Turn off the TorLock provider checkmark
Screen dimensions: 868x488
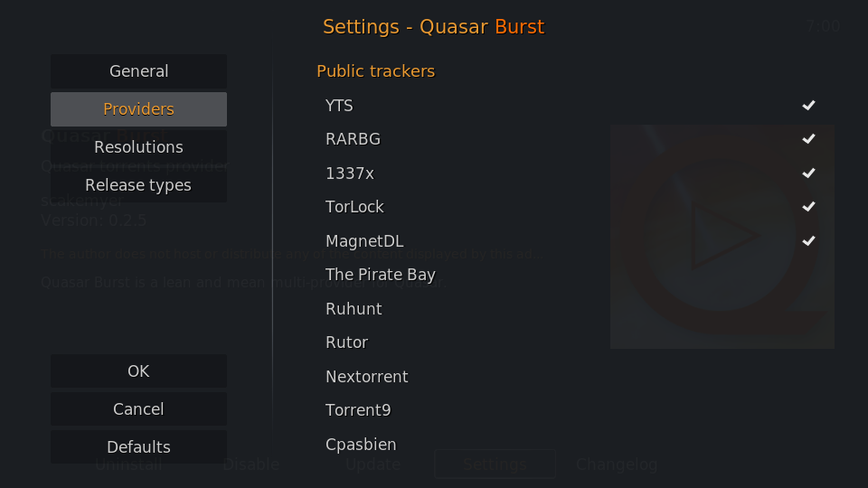808,207
